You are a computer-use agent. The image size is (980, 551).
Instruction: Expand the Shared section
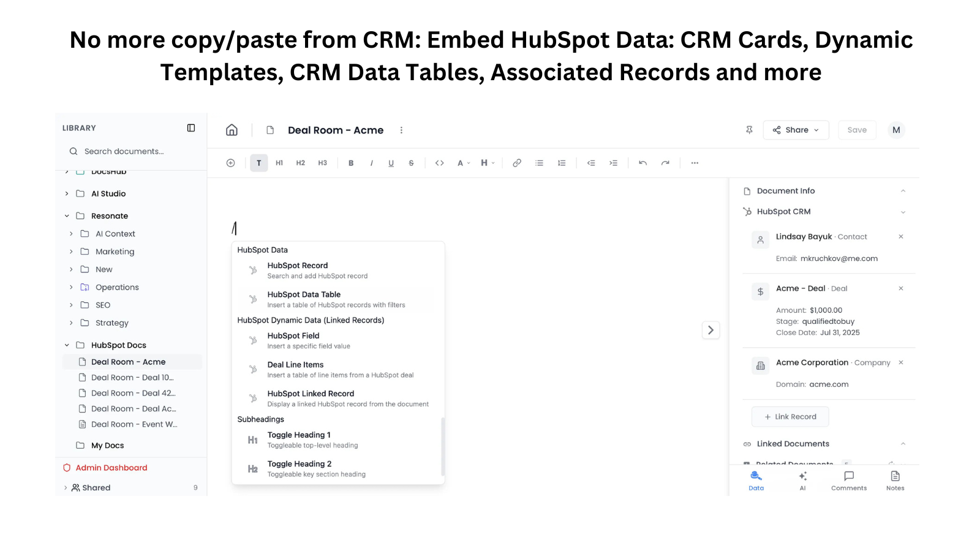[66, 487]
